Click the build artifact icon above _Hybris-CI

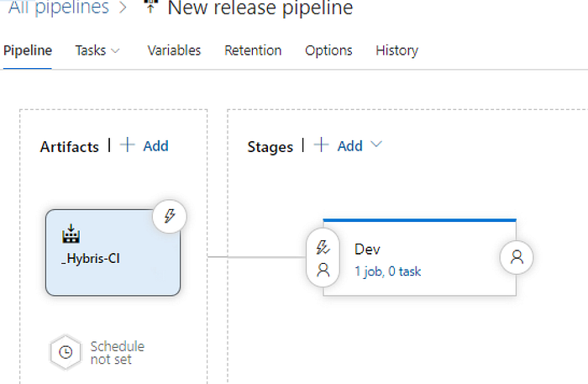[x=71, y=234]
